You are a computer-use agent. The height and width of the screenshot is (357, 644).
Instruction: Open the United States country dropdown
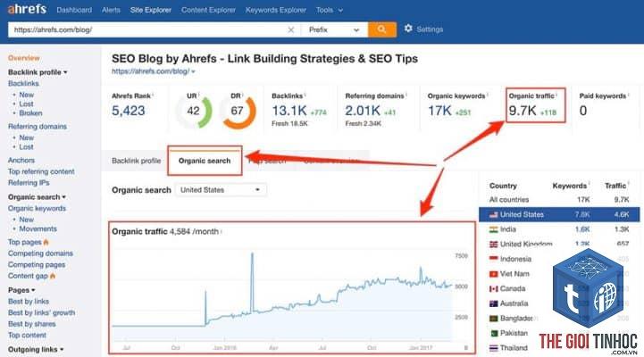point(221,190)
